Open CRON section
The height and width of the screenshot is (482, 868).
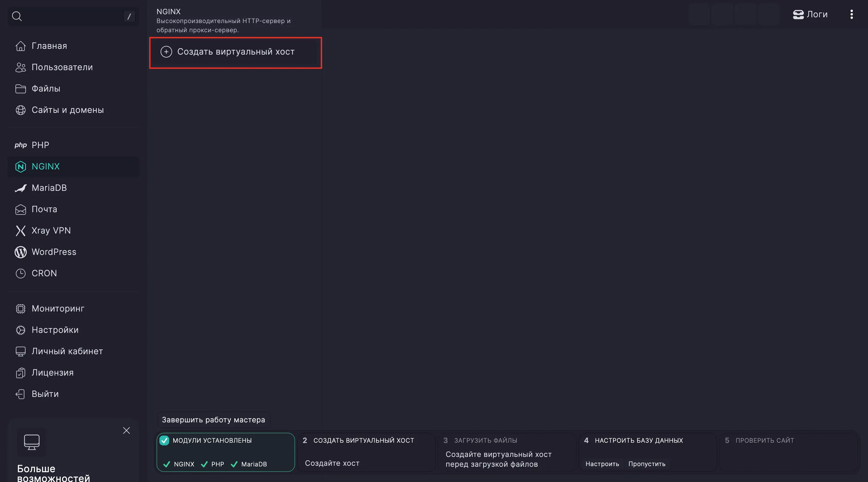73,273
